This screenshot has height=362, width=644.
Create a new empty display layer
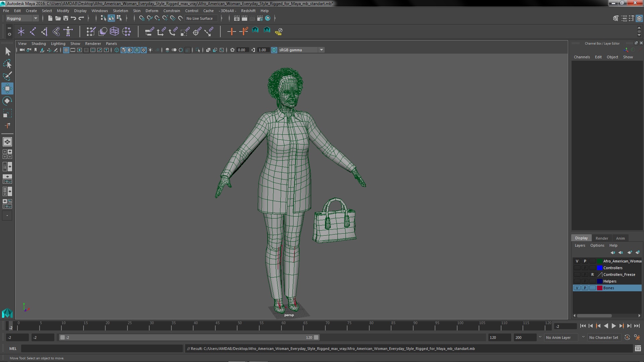630,252
